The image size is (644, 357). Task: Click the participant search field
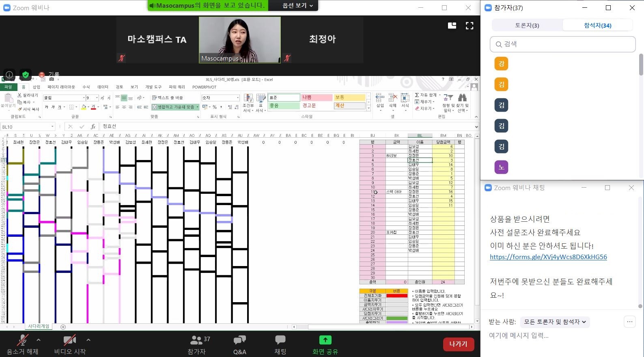tap(562, 44)
